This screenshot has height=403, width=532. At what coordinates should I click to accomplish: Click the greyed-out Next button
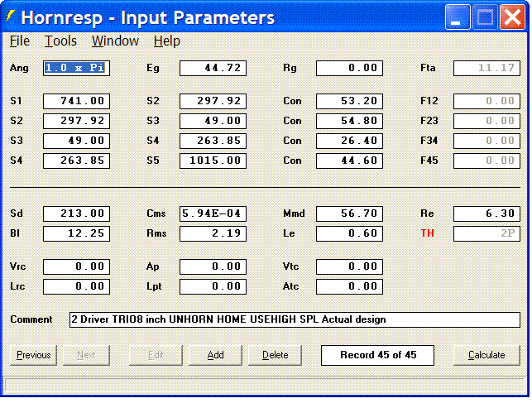(86, 355)
